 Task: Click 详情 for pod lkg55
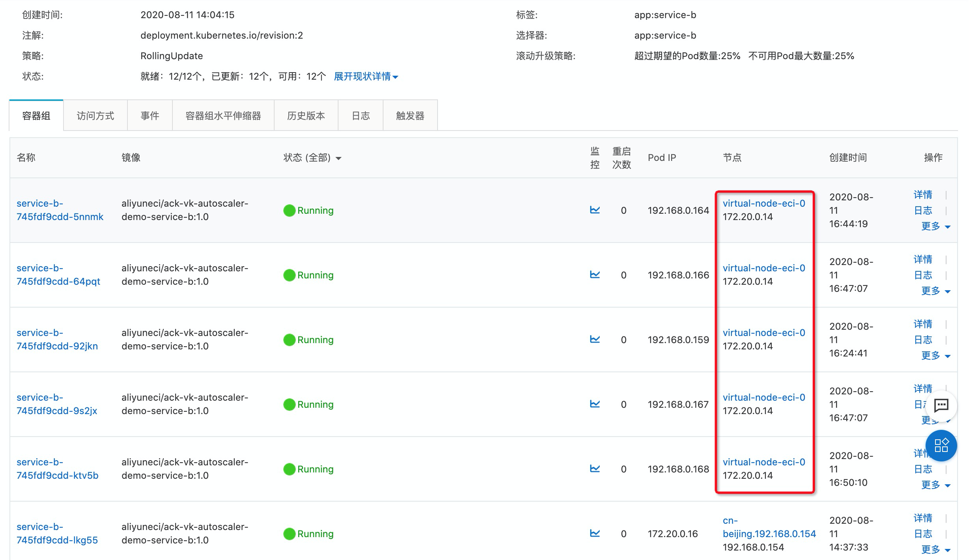tap(923, 518)
